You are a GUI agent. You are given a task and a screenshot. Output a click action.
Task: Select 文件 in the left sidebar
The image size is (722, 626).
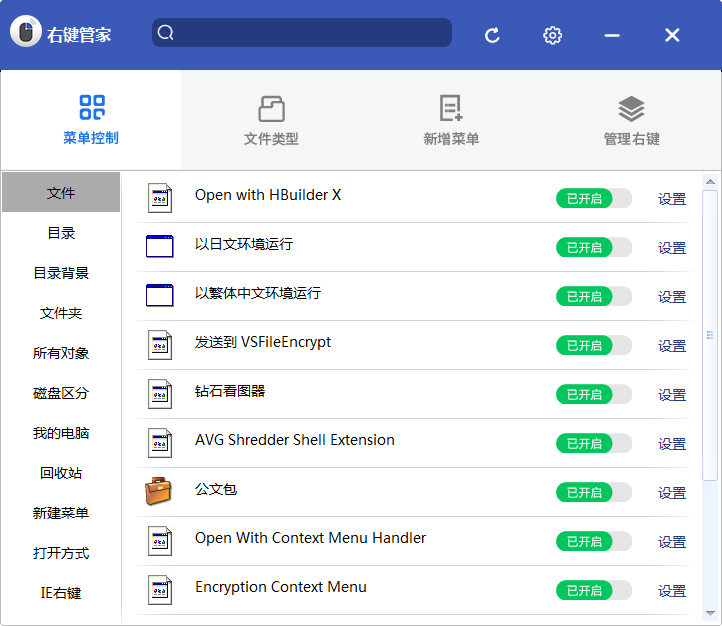(x=61, y=192)
